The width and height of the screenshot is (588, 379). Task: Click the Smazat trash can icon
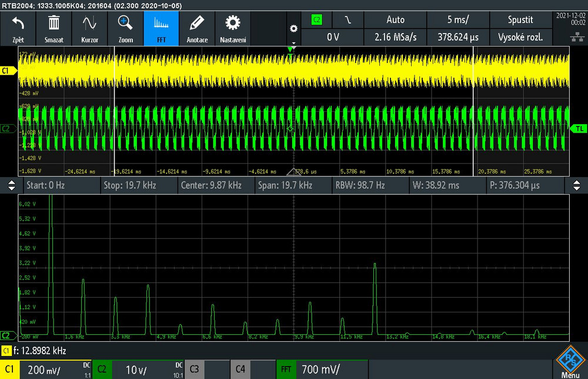54,24
